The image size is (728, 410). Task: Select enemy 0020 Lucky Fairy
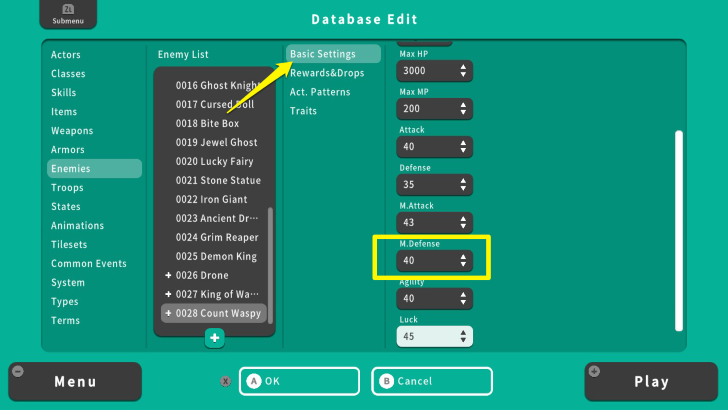pyautogui.click(x=214, y=162)
